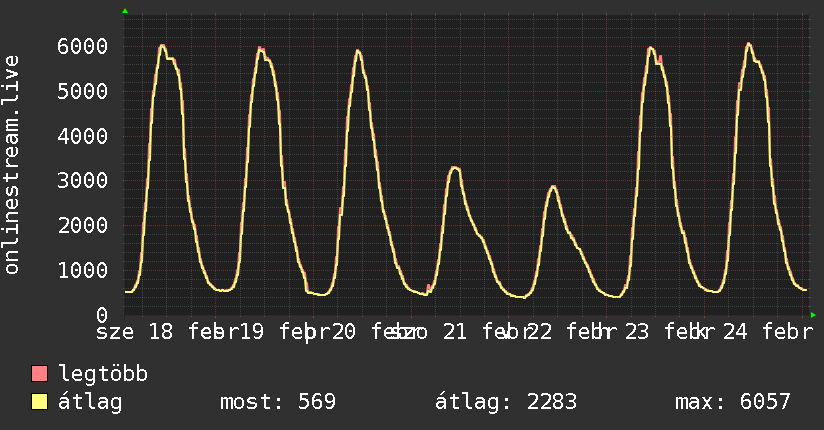Click the átlag legend label next to yellow swatch
This screenshot has width=824, height=430.
90,403
